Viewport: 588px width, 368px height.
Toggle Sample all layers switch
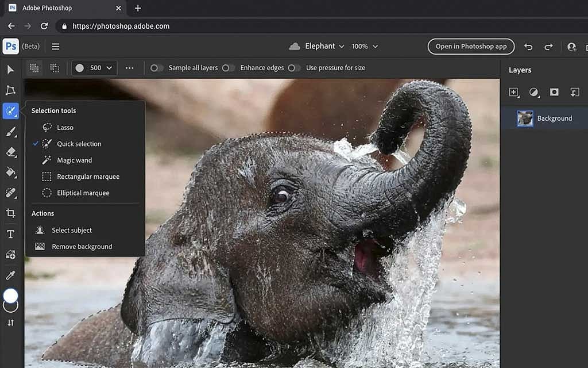click(x=157, y=68)
